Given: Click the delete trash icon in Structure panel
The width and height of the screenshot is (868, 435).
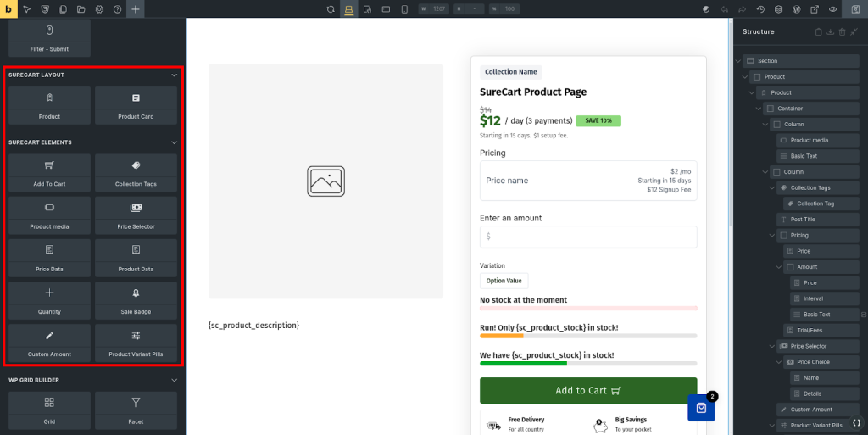Looking at the screenshot, I should [842, 32].
